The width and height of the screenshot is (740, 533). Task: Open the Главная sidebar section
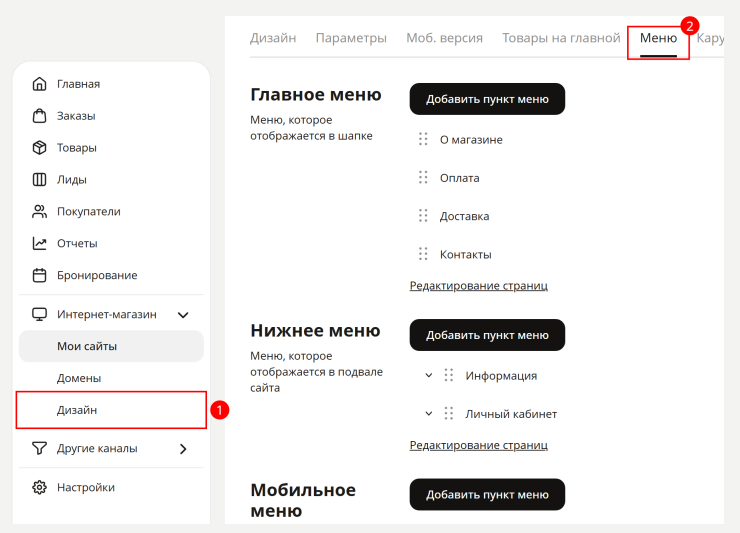click(x=111, y=84)
